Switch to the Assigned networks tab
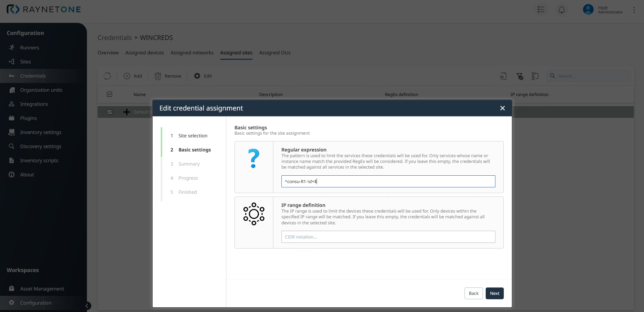Screen dimensions: 644x312 (x=192, y=53)
